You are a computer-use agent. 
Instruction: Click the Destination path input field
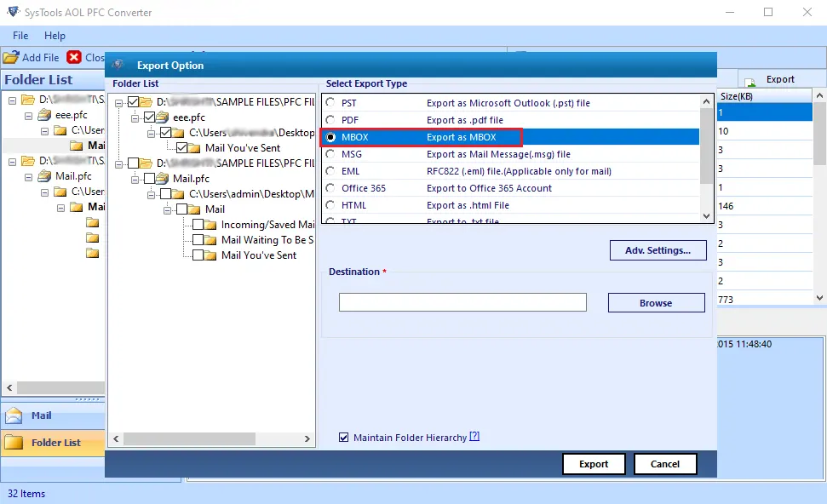(x=462, y=302)
